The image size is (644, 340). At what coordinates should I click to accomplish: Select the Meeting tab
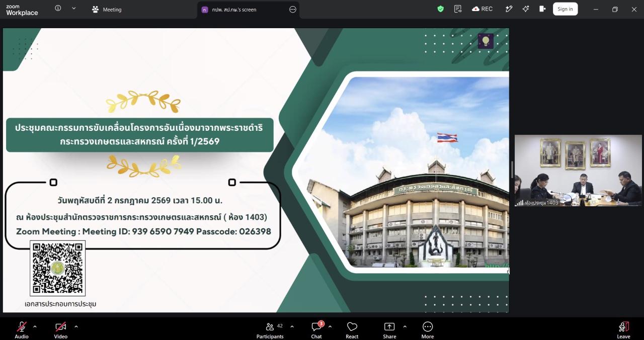pyautogui.click(x=107, y=10)
